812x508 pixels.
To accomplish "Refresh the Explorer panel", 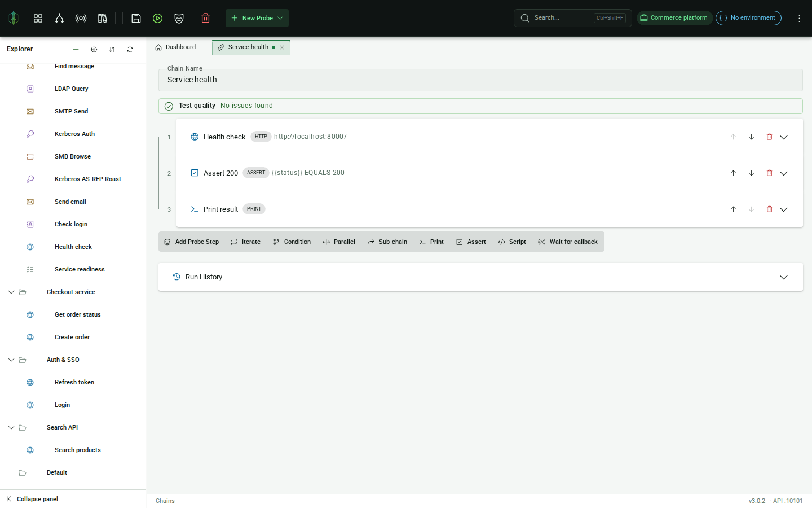I will (x=130, y=49).
